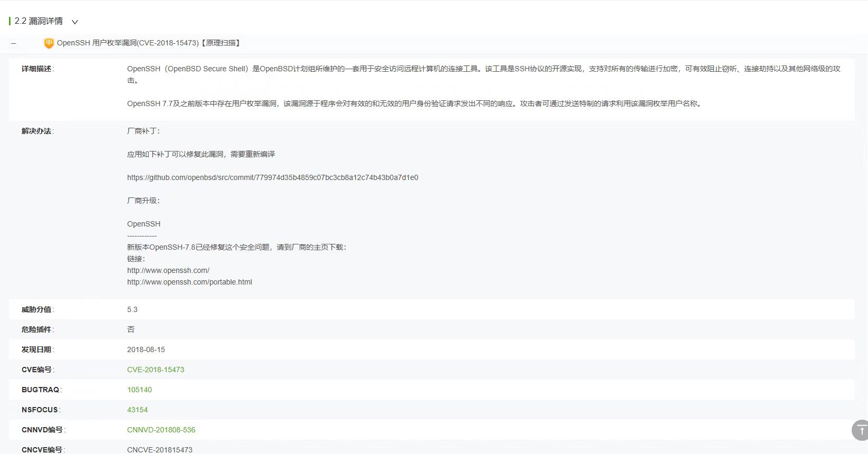
Task: Click the github openbsd commit URL
Action: click(273, 177)
